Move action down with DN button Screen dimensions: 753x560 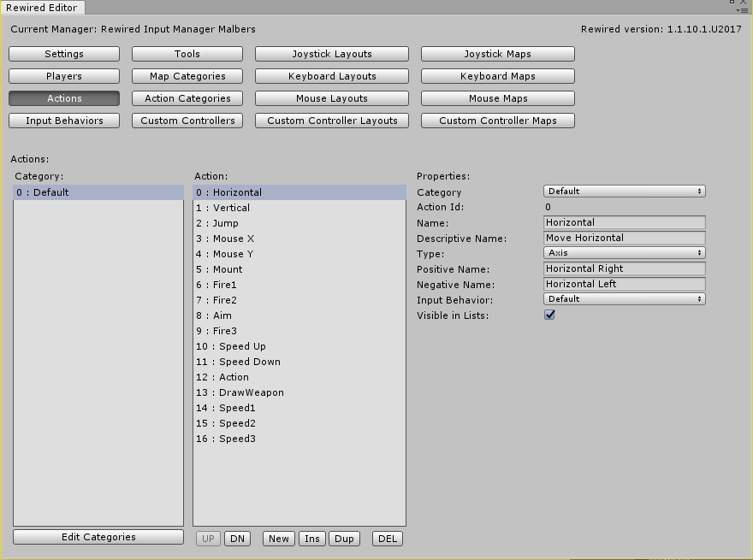(x=237, y=539)
